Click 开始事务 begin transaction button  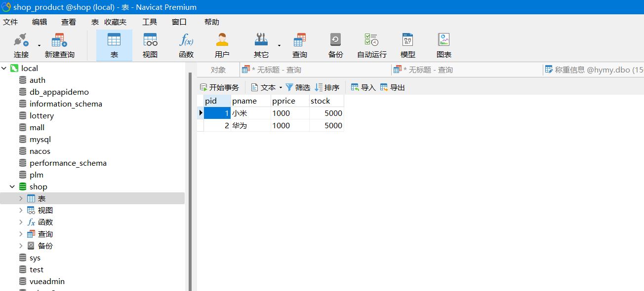(219, 87)
